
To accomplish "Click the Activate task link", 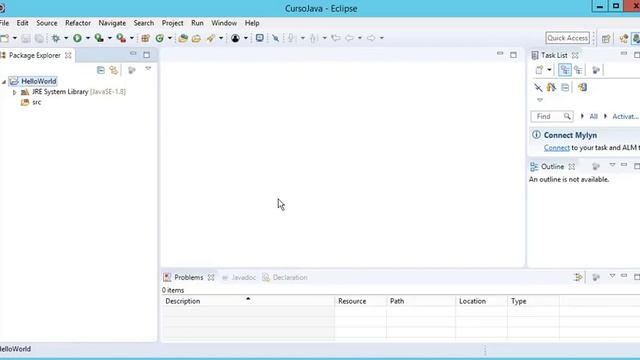I will coord(625,116).
